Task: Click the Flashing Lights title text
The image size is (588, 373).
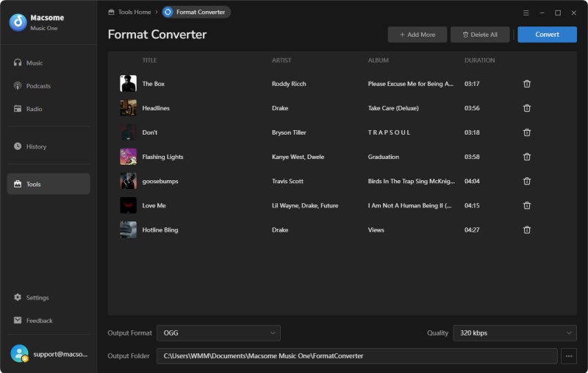Action: point(162,157)
